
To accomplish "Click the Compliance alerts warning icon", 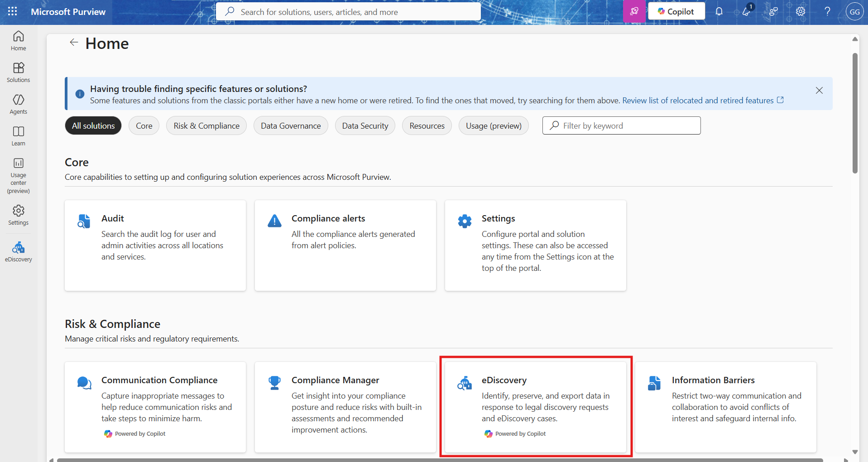I will (x=274, y=221).
